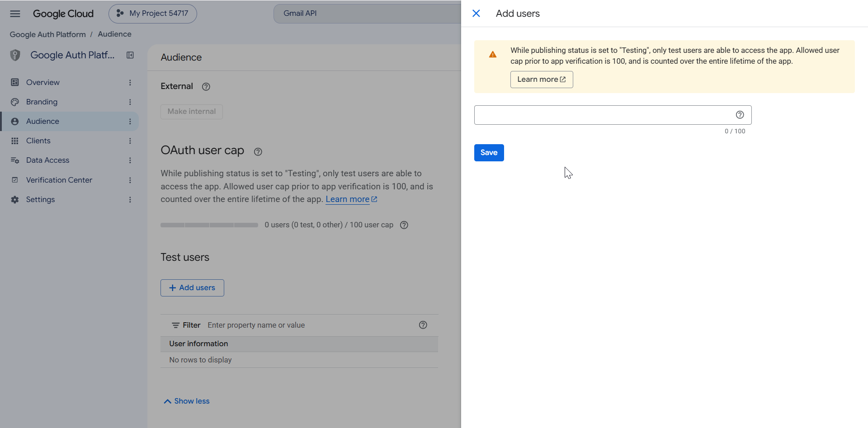Collapse the side navigation panel icon
The image size is (868, 428).
click(130, 55)
